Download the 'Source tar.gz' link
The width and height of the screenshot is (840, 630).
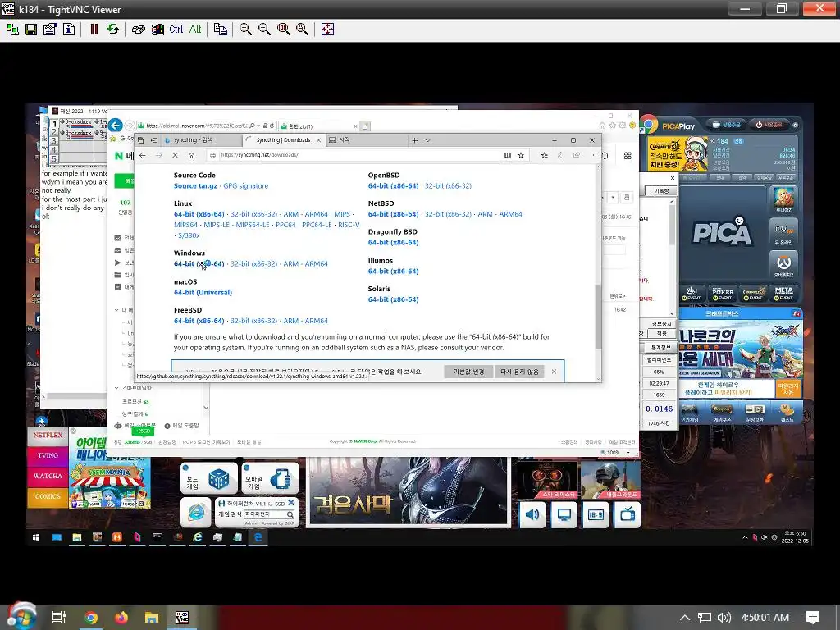coord(195,186)
